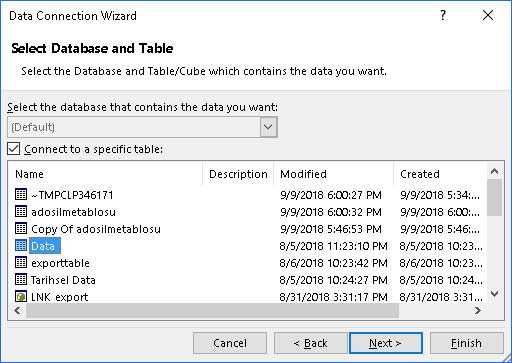Click the ~TMPCLP346171 table icon
This screenshot has width=512, height=363.
(x=21, y=194)
